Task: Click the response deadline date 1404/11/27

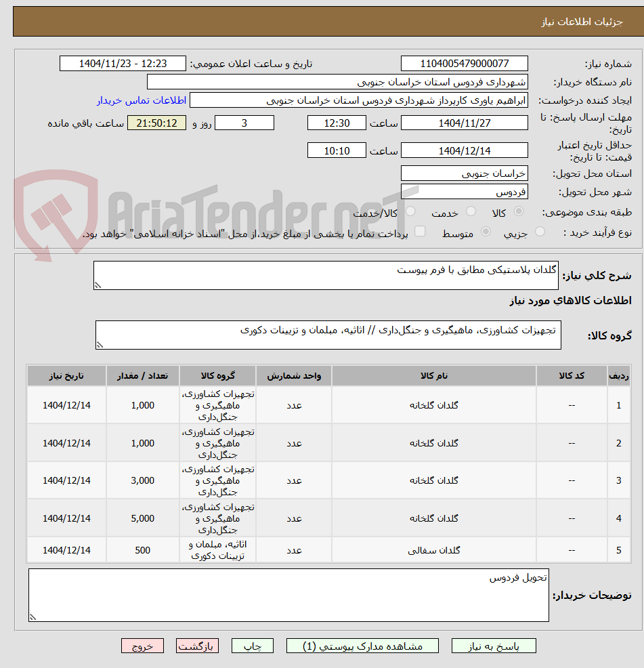Action: tap(465, 123)
